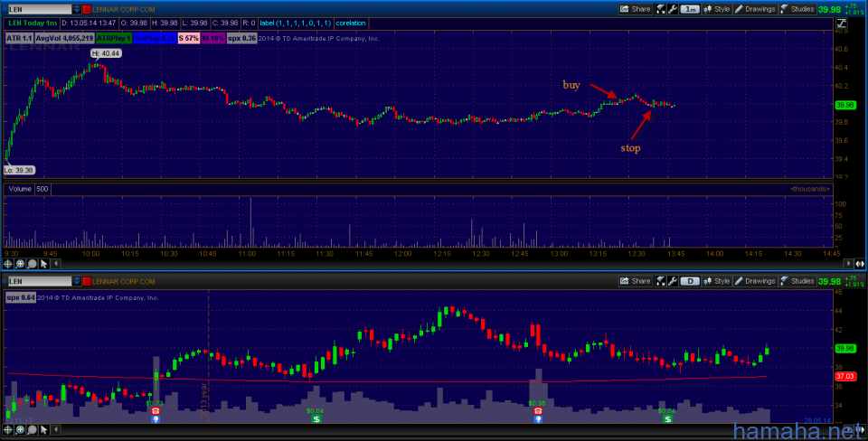
Task: Click the 39.98 price bubble on upper axis
Action: pos(845,105)
